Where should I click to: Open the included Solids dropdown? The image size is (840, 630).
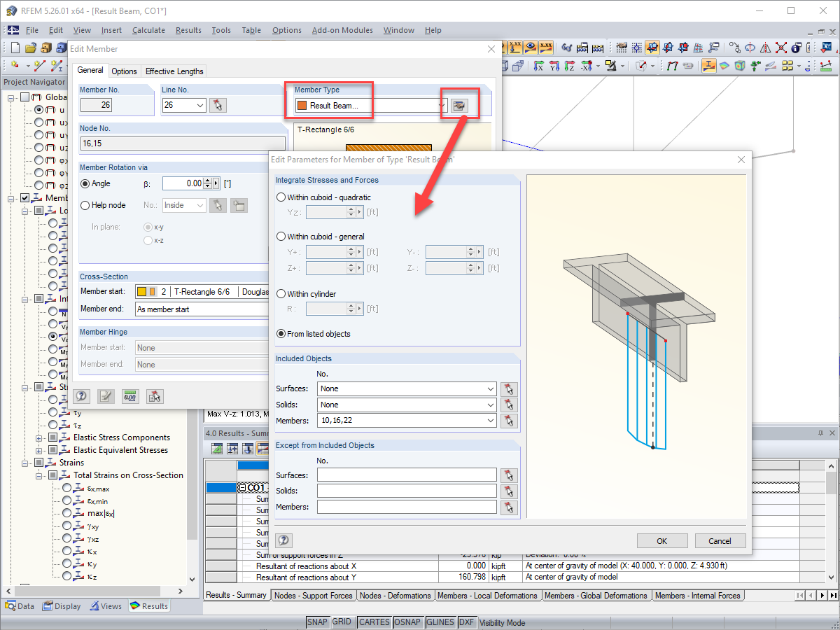click(x=490, y=405)
